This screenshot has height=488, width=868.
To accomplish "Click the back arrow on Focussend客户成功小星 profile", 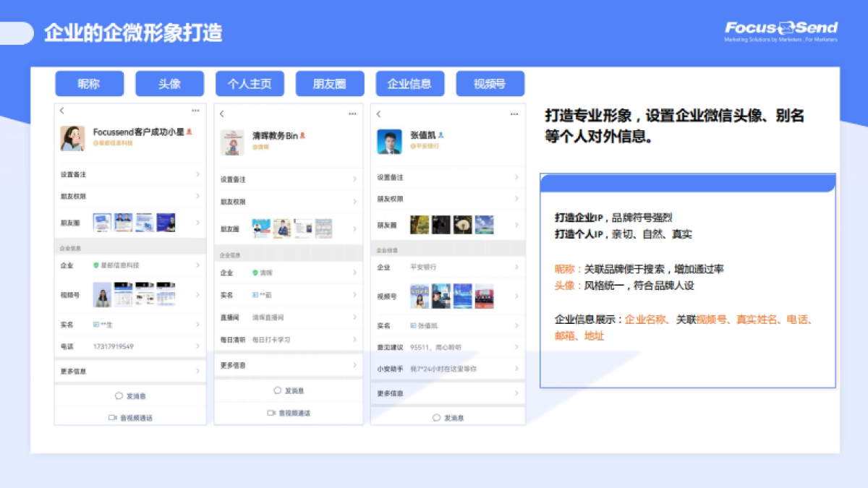I will (x=62, y=111).
